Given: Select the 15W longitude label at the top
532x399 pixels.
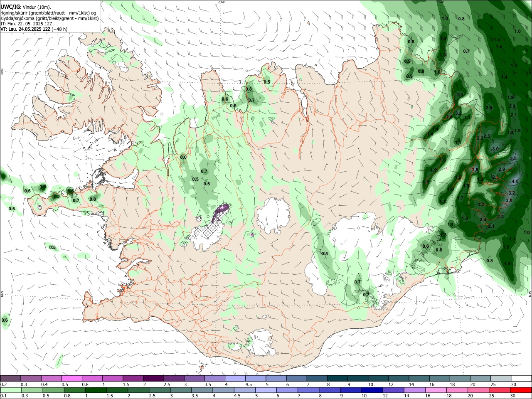Looking at the screenshot, I should [x=440, y=2].
